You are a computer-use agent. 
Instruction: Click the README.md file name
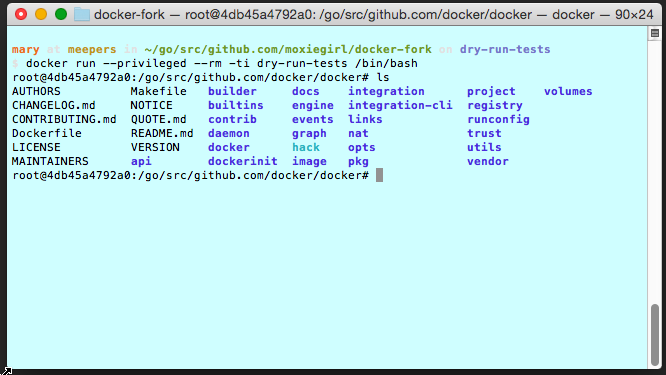coord(162,133)
